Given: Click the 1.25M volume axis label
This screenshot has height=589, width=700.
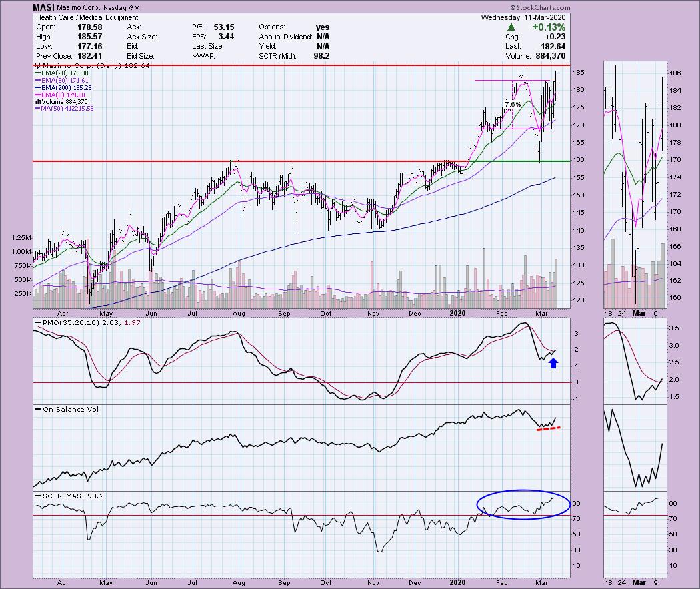Looking at the screenshot, I should point(21,238).
